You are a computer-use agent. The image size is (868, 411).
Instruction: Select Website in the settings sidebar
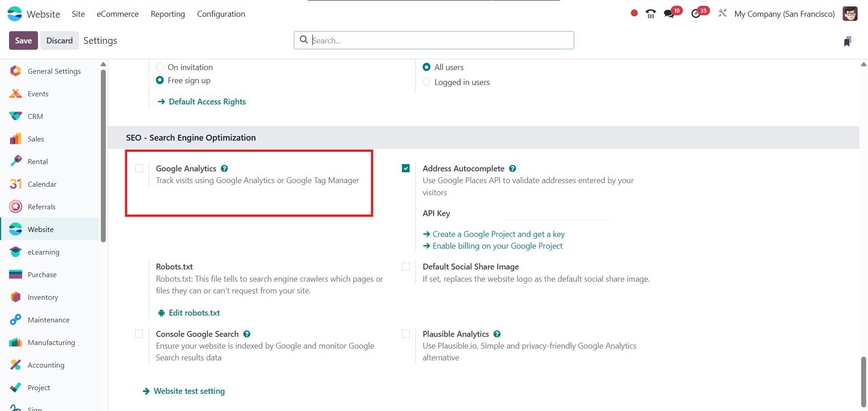[50, 229]
